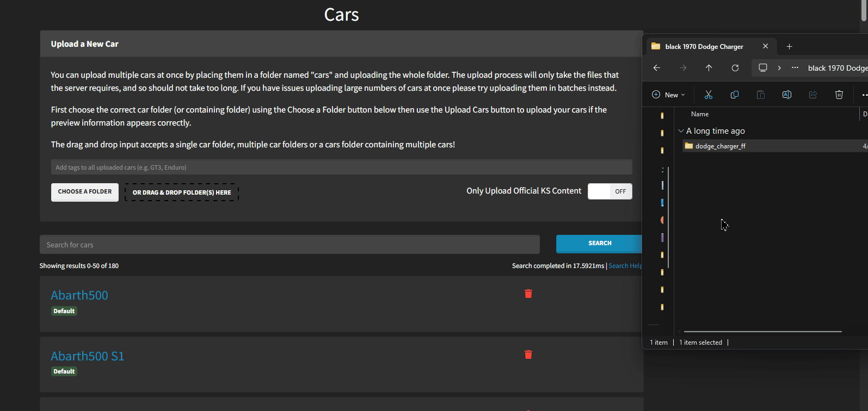Sort files by the Name column header
Image resolution: width=868 pixels, height=411 pixels.
[700, 114]
